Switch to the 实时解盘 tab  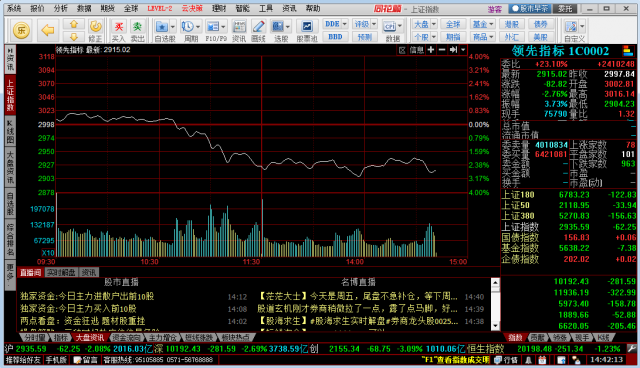(x=61, y=272)
